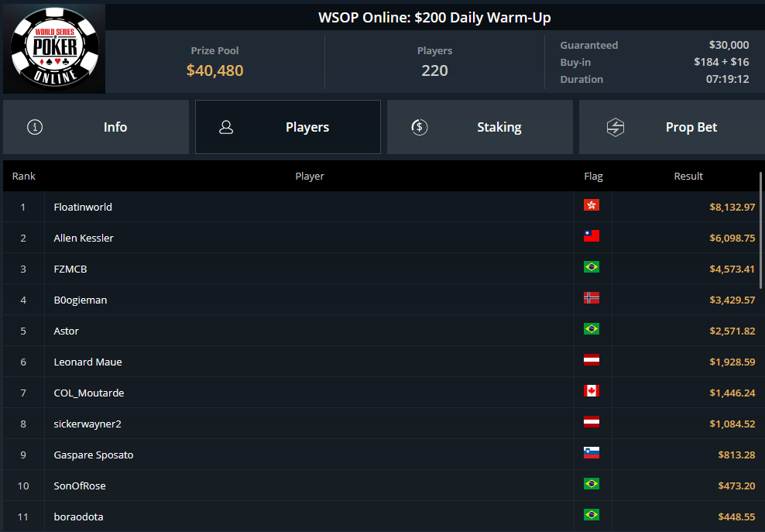Click the Player column header
The width and height of the screenshot is (765, 532).
309,177
